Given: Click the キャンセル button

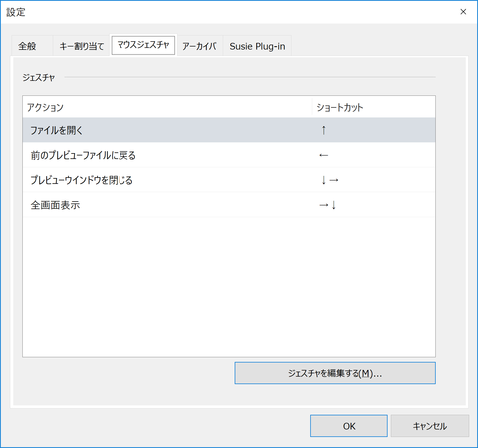Looking at the screenshot, I should click(x=430, y=426).
